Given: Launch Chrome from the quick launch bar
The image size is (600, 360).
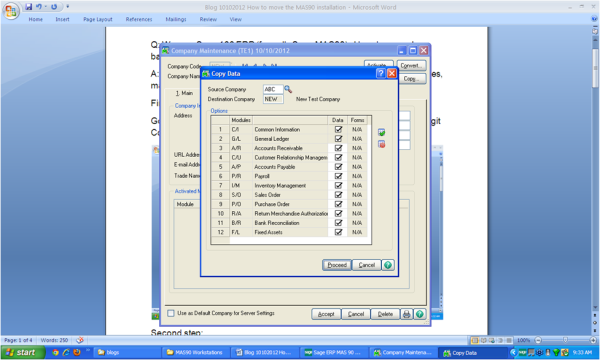Looking at the screenshot, I should 55,352.
